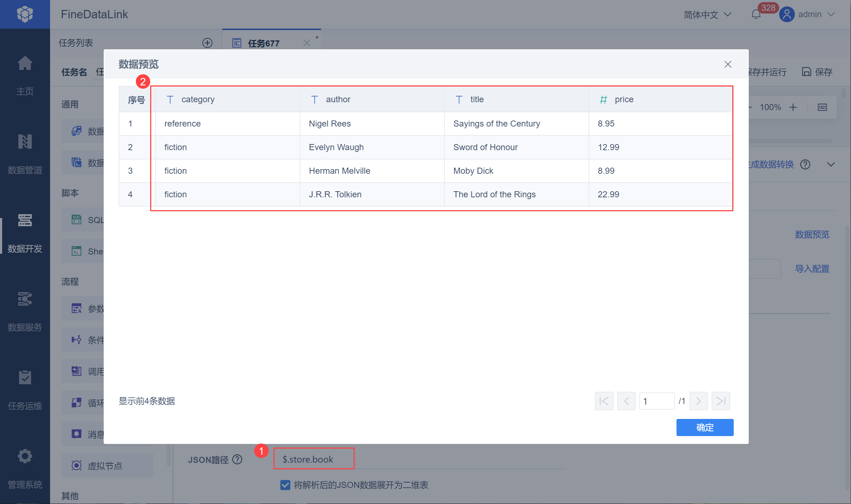
Task: Click the notification bell icon
Action: click(x=756, y=14)
